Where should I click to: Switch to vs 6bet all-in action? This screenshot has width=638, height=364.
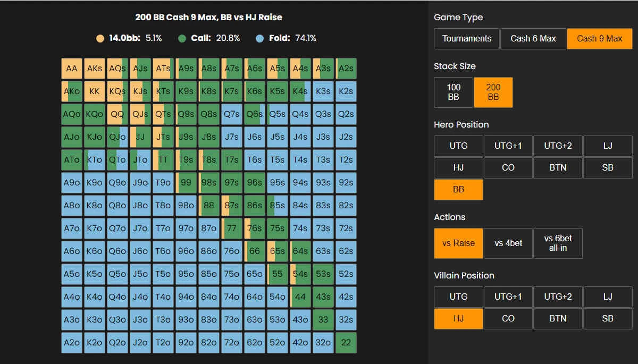pyautogui.click(x=558, y=243)
